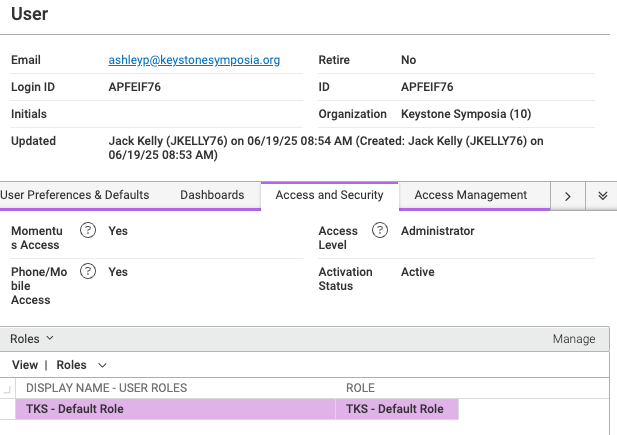Click the View label in roles toolbar

(25, 365)
